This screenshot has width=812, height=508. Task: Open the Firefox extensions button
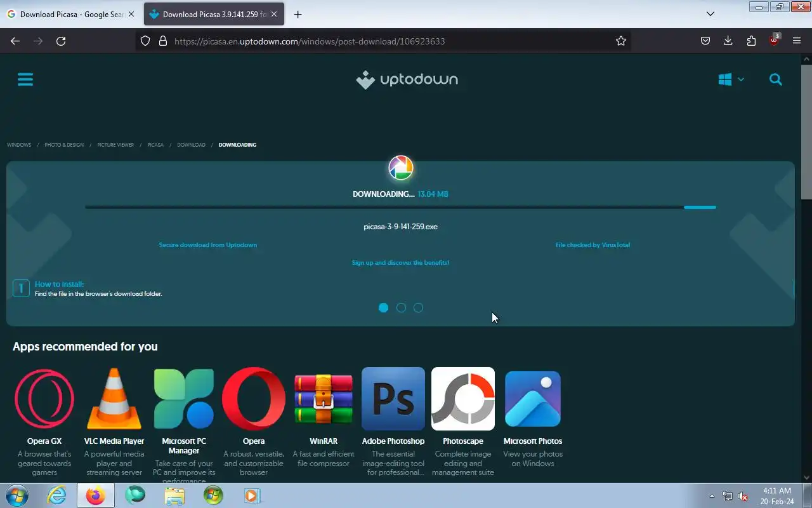751,41
